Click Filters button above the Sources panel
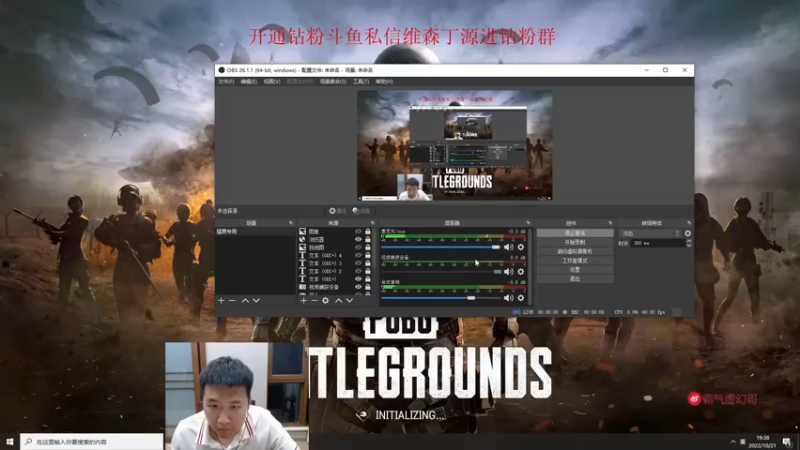Screen dimensions: 800x450 (361, 211)
